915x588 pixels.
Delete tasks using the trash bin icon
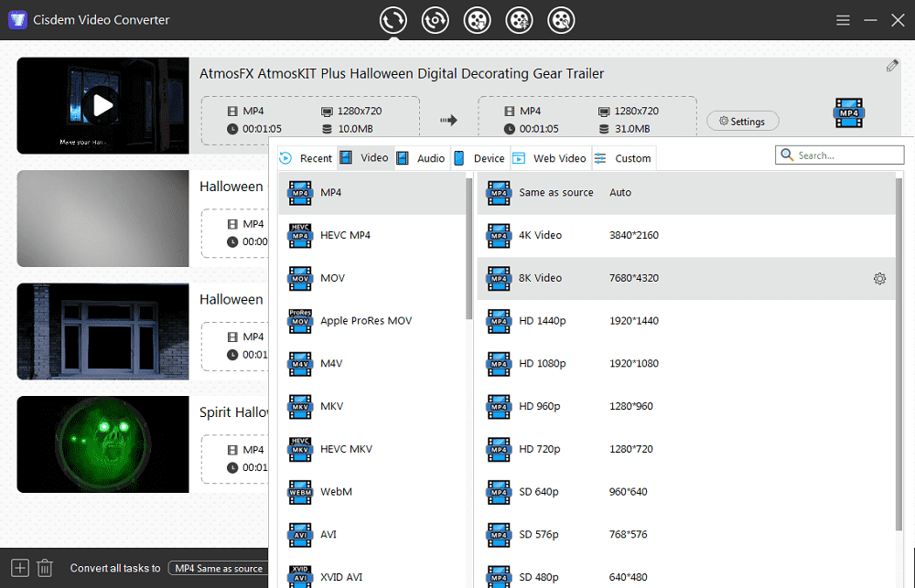(44, 568)
